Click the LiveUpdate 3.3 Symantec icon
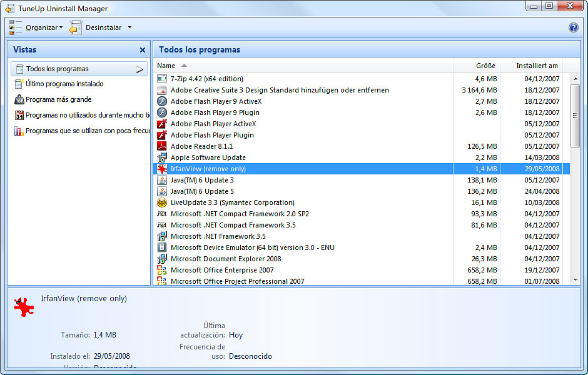 tap(162, 202)
